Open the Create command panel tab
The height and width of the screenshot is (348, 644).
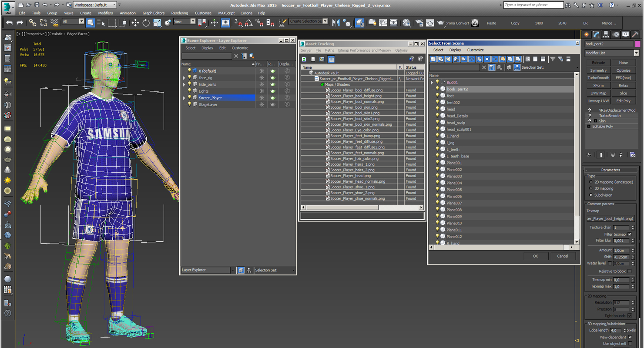click(587, 34)
